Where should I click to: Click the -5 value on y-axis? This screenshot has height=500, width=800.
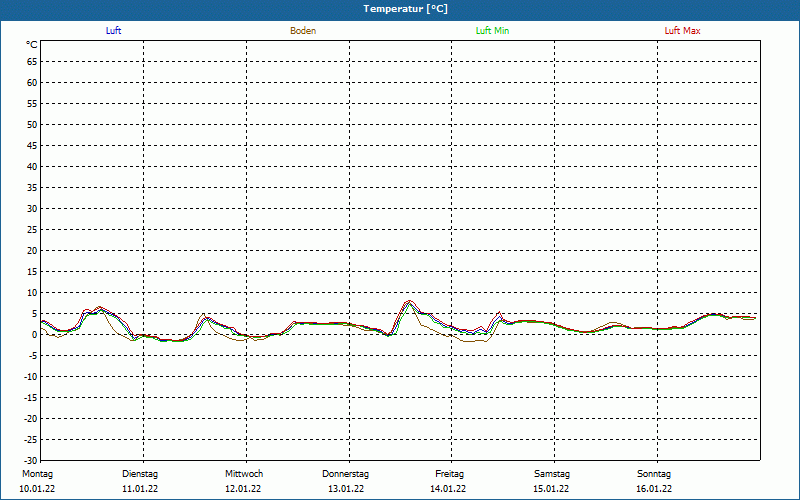pos(33,356)
